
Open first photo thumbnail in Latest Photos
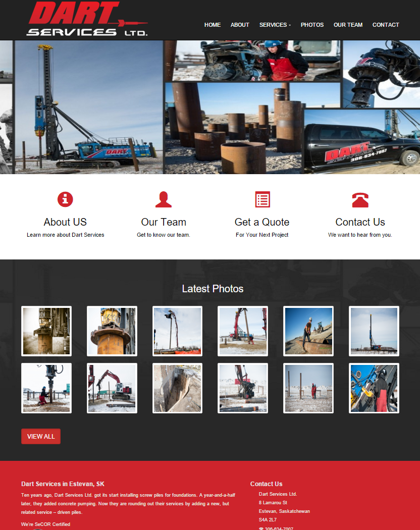46,331
